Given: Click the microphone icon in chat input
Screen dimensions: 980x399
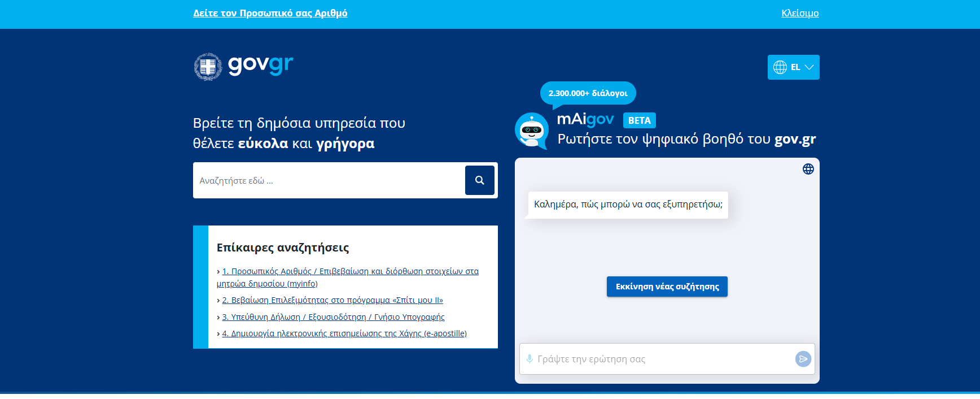Looking at the screenshot, I should click(530, 359).
